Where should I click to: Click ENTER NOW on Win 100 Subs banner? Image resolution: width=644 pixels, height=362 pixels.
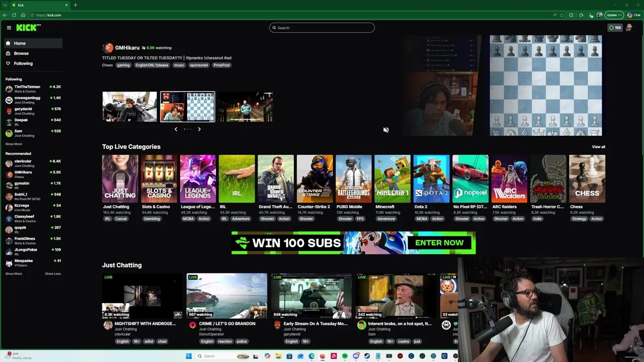click(439, 243)
